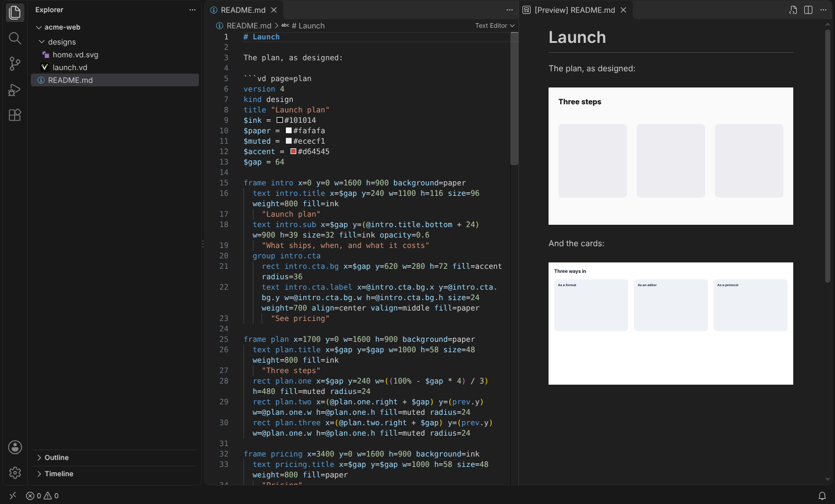Click 'frame pricing' code on line 32
835x504 pixels.
pos(273,454)
